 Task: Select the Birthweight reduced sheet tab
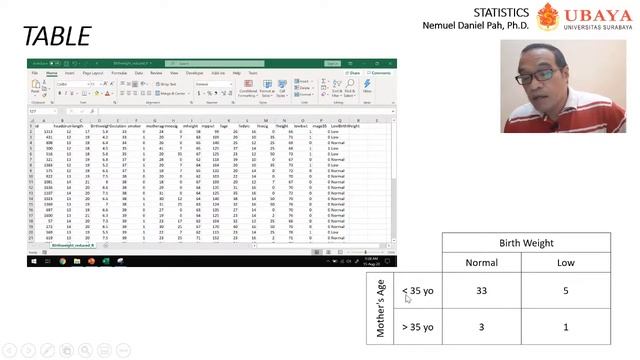(x=73, y=245)
